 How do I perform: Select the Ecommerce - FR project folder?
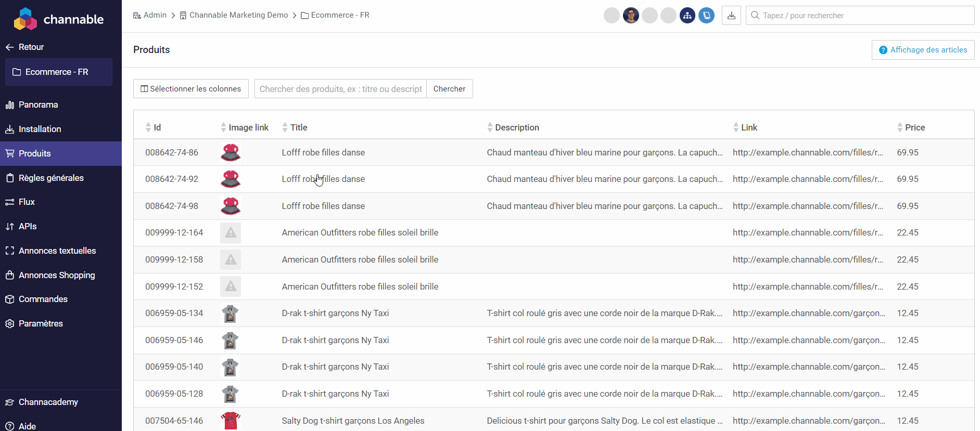(x=59, y=72)
